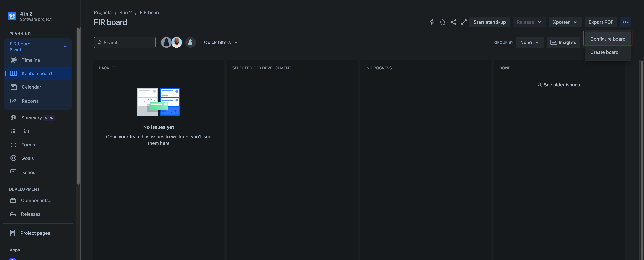This screenshot has height=260, width=644.
Task: Open Timeline from the sidebar
Action: point(31,60)
